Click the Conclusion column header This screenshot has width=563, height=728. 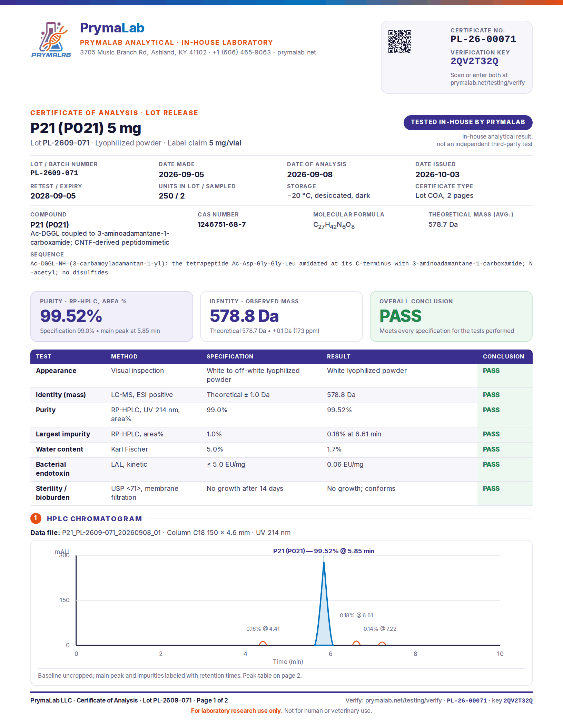pyautogui.click(x=503, y=356)
